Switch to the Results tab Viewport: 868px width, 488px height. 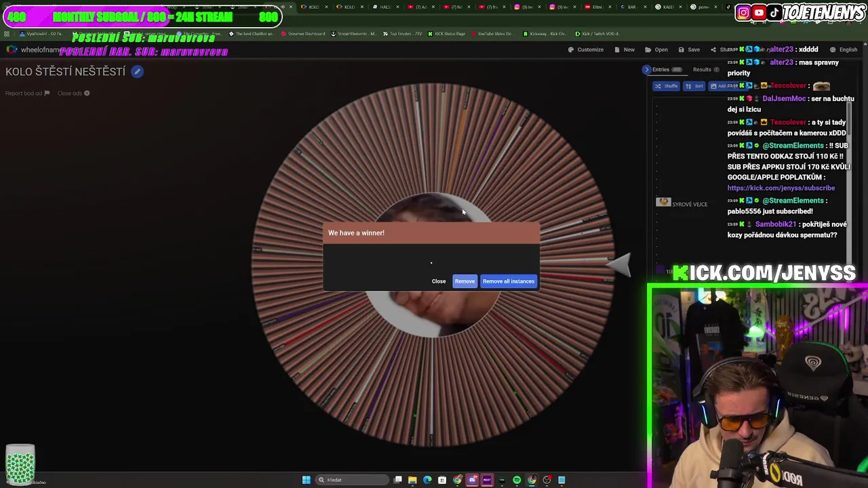pyautogui.click(x=706, y=69)
